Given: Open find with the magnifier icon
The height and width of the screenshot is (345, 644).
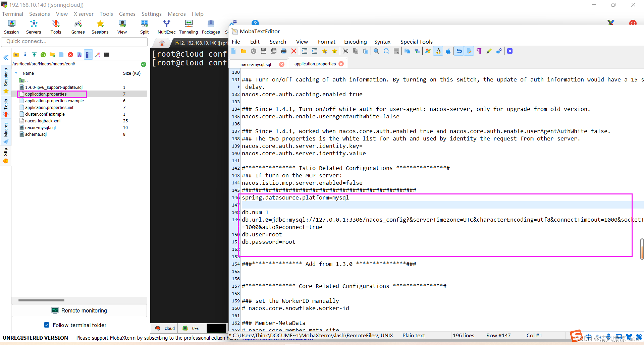Looking at the screenshot, I should pyautogui.click(x=376, y=51).
